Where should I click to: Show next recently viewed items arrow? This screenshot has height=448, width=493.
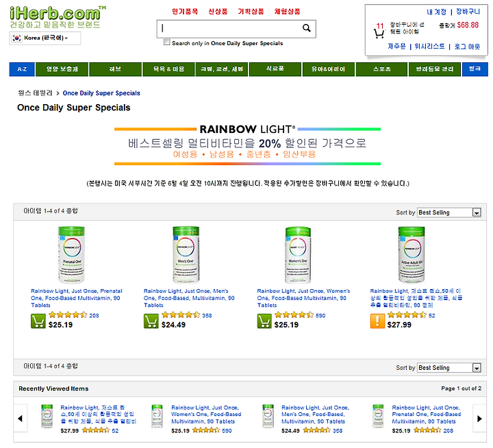point(479,419)
